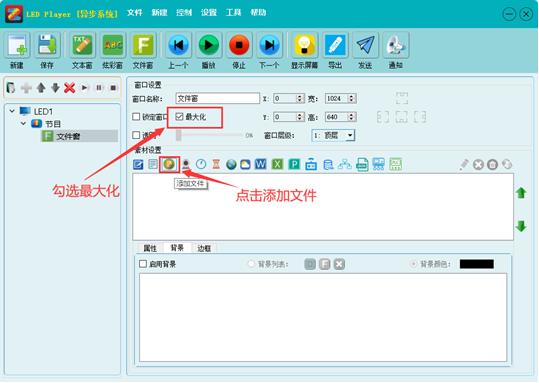539x383 pixels.
Task: Click the 窗口名称 input field
Action: [218, 99]
